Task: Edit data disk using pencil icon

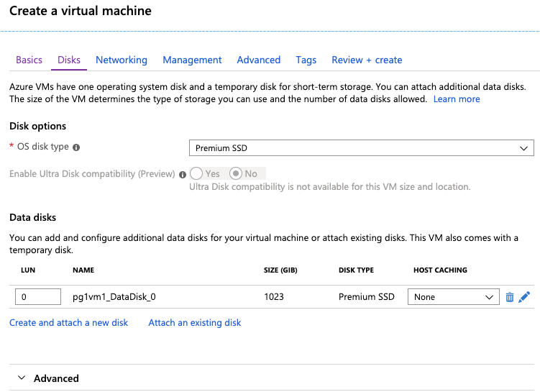Action: 524,297
